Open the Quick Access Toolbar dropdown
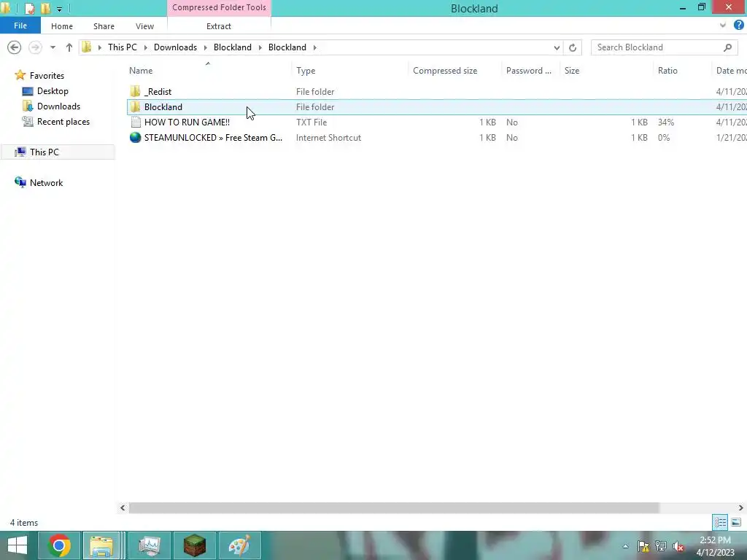This screenshot has height=560, width=747. [x=59, y=9]
